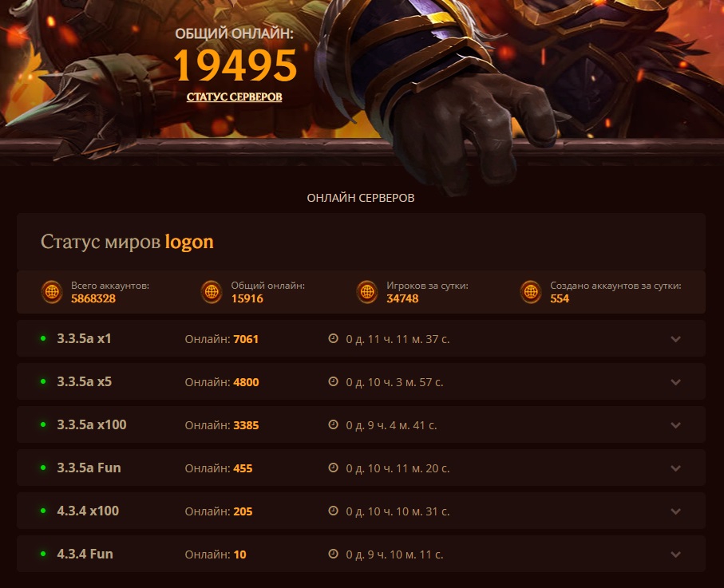Open the СТАТУС СЕРВЕРОВ link

pyautogui.click(x=234, y=97)
